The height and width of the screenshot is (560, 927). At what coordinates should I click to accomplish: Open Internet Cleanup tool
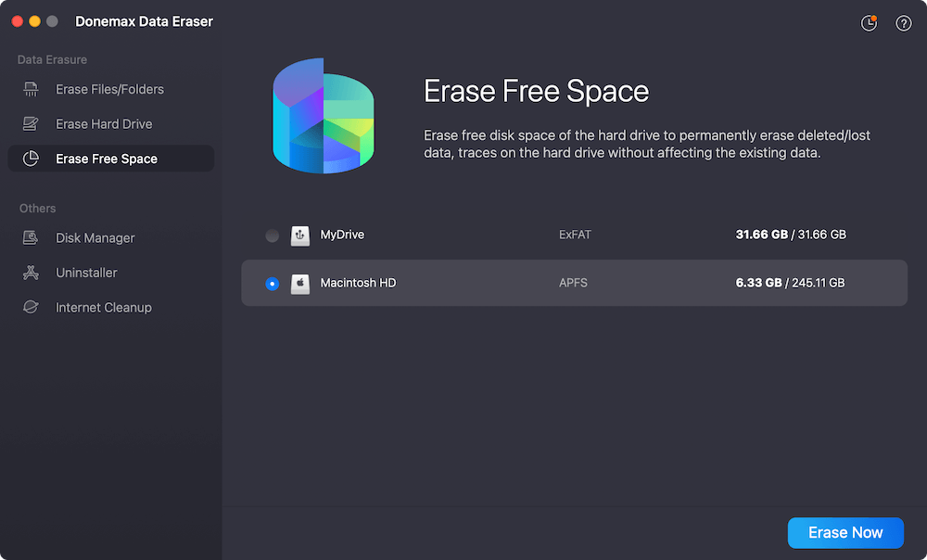coord(103,308)
